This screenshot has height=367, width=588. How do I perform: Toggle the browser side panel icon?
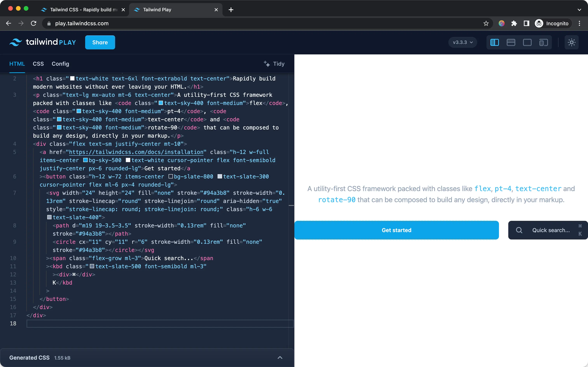click(x=526, y=23)
